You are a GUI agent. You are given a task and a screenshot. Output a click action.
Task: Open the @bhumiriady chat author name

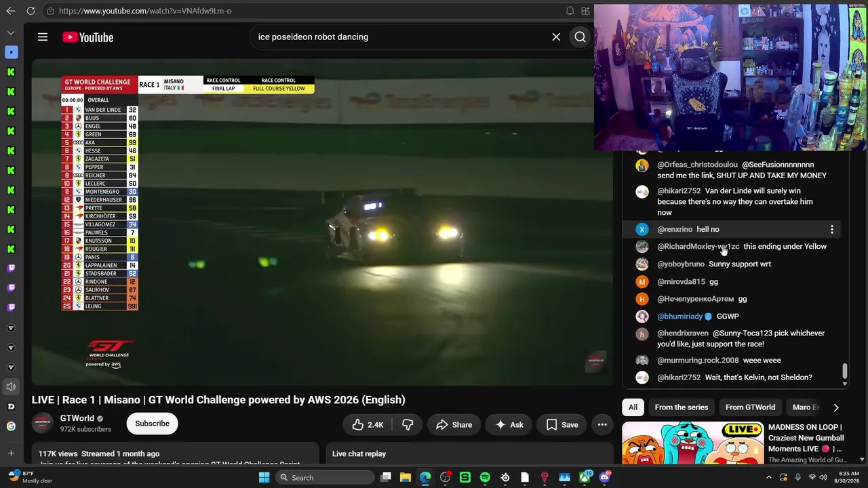680,317
